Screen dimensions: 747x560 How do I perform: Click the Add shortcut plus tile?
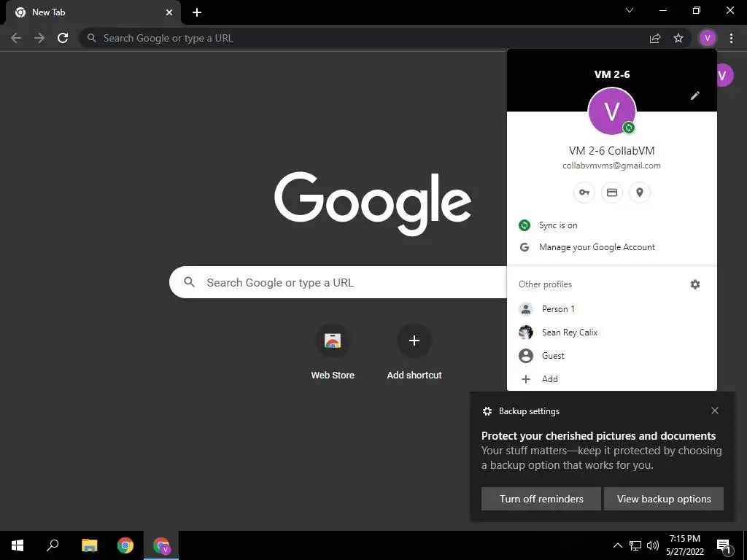pos(414,341)
